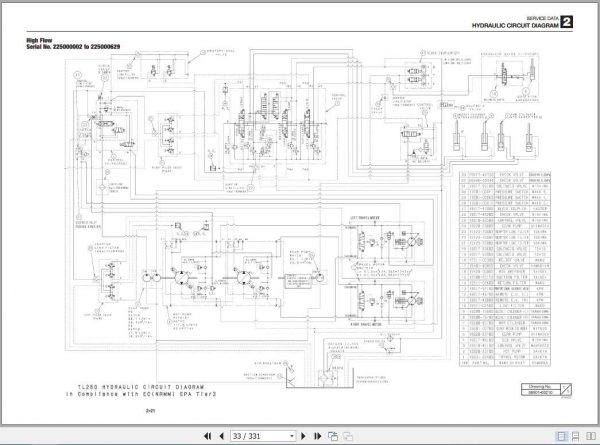This screenshot has height=445, width=600.
Task: Switch to single page view
Action: click(561, 436)
